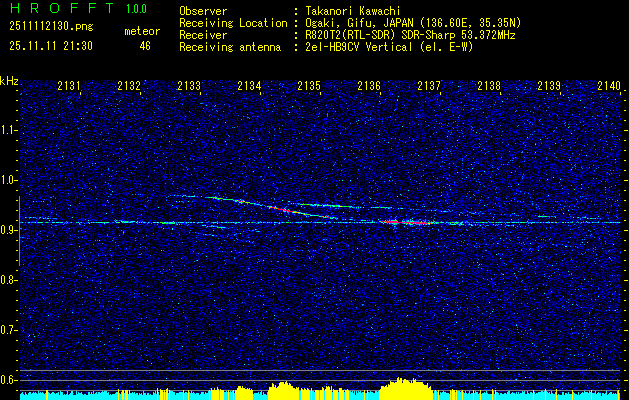Viewport: 629px width, 400px height.
Task: Click the red meteor echo near 2137
Action: (x=405, y=222)
